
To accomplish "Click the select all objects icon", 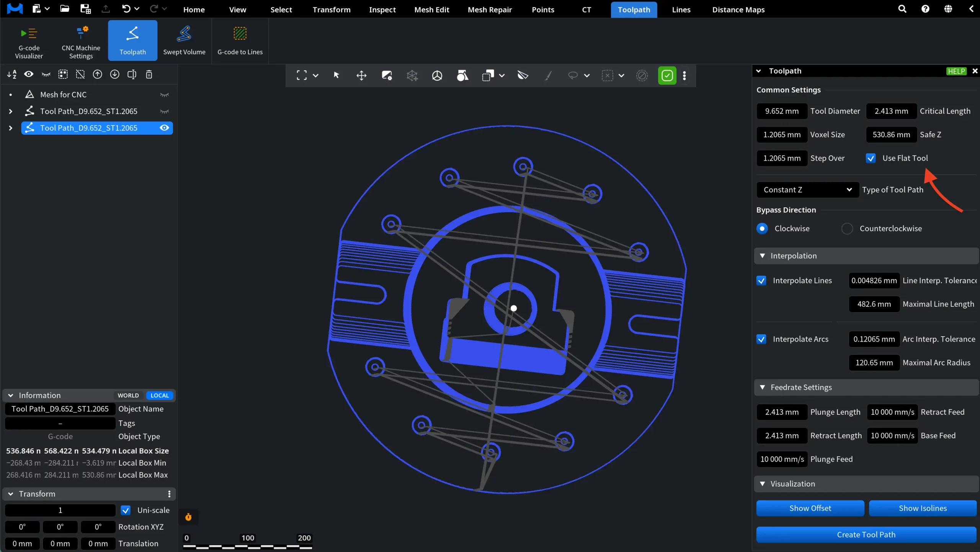I will 63,74.
